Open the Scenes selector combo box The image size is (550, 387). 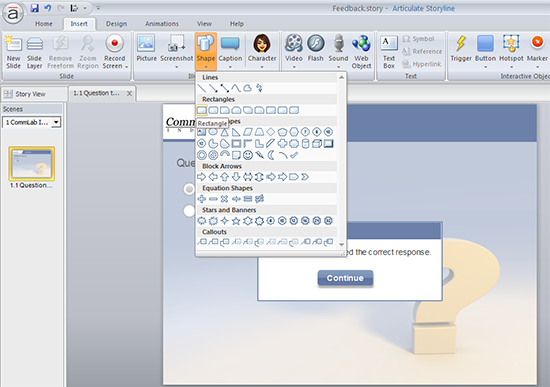(x=32, y=122)
